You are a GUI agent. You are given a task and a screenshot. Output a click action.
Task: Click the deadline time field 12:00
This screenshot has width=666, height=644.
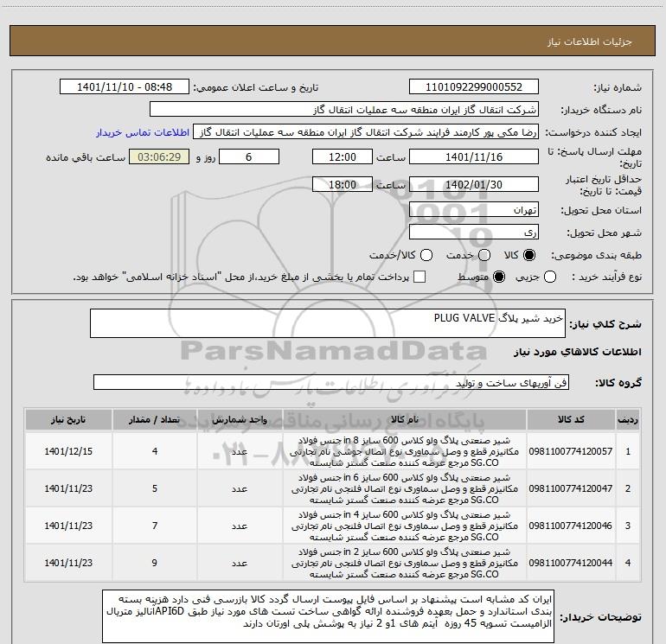tap(343, 156)
